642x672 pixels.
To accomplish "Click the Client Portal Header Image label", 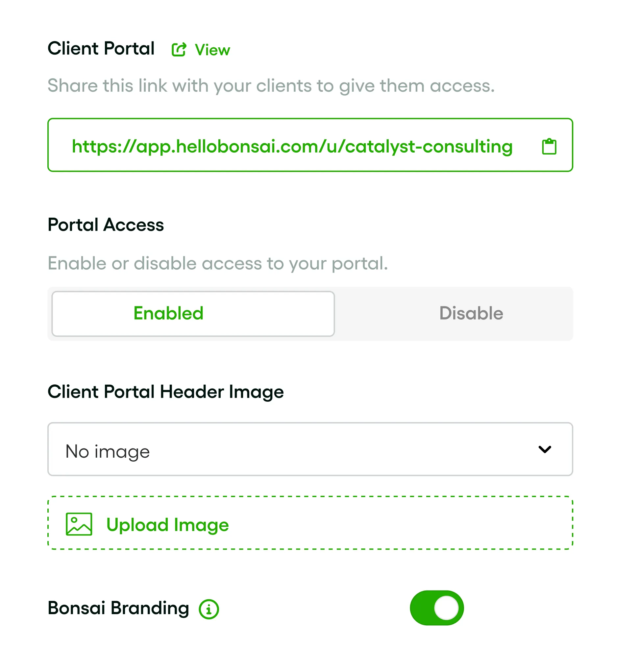I will point(166,392).
